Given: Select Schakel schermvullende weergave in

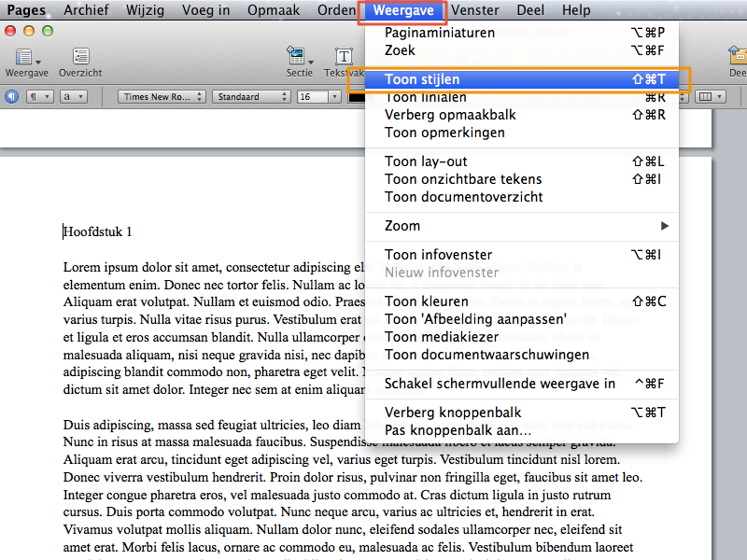Looking at the screenshot, I should click(x=522, y=384).
